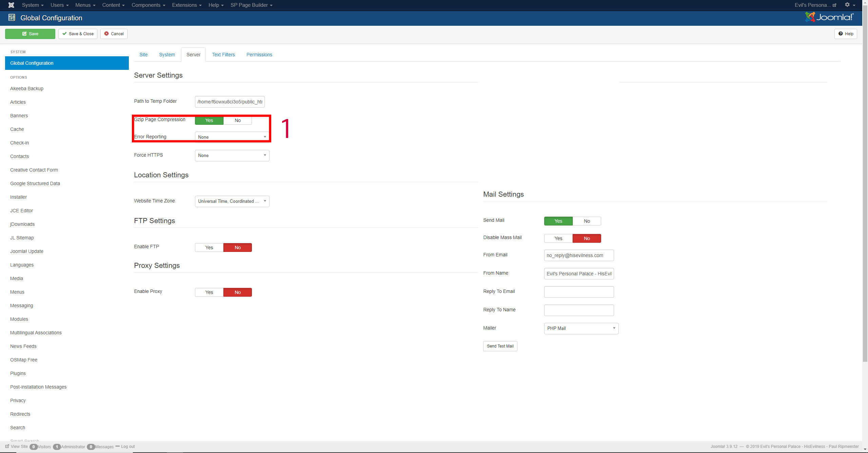Open the Extensions menu

pos(186,5)
